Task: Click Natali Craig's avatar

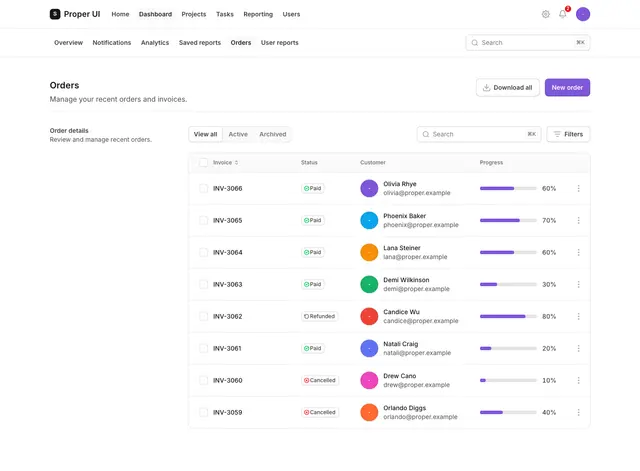Action: click(x=369, y=349)
